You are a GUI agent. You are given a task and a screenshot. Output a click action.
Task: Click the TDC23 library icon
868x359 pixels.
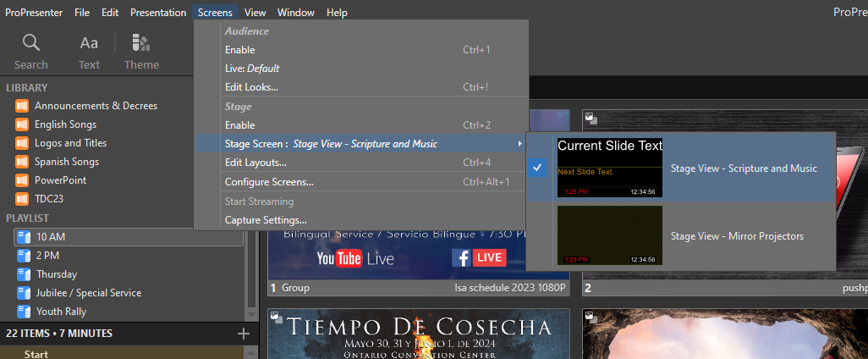pyautogui.click(x=22, y=198)
